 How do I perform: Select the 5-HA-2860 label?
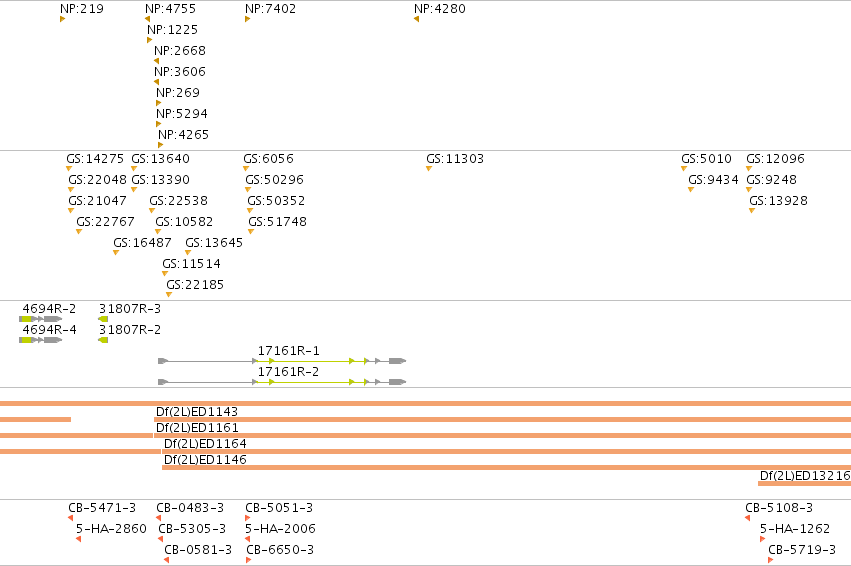click(x=111, y=529)
